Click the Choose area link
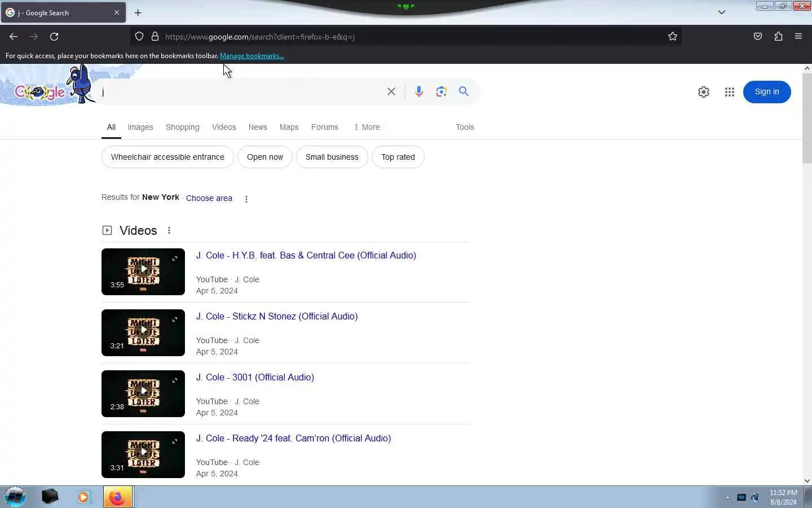Image resolution: width=812 pixels, height=508 pixels. (209, 198)
